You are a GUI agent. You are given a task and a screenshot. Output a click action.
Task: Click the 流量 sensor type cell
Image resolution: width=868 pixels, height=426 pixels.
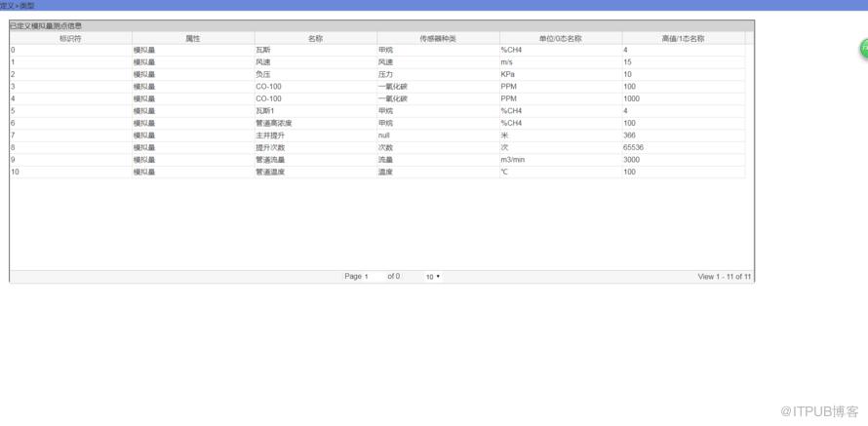click(x=438, y=159)
